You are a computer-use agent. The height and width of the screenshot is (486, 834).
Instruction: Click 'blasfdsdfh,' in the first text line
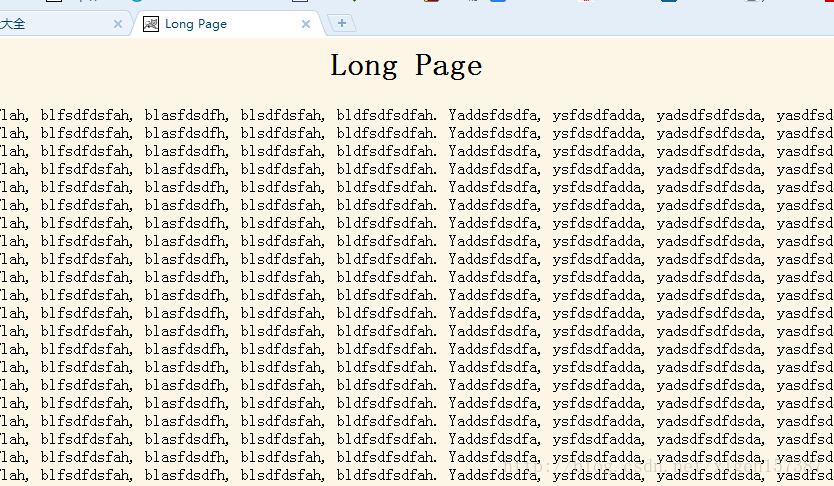187,115
